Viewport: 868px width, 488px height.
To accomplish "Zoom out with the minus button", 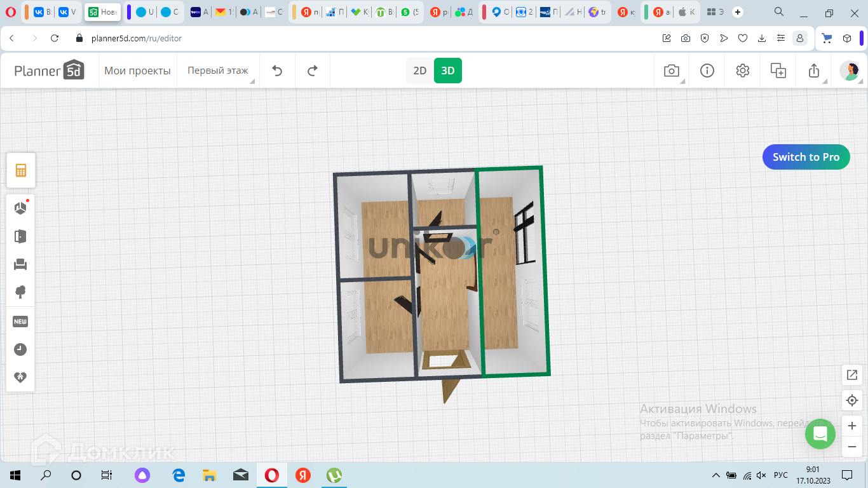I will (852, 447).
